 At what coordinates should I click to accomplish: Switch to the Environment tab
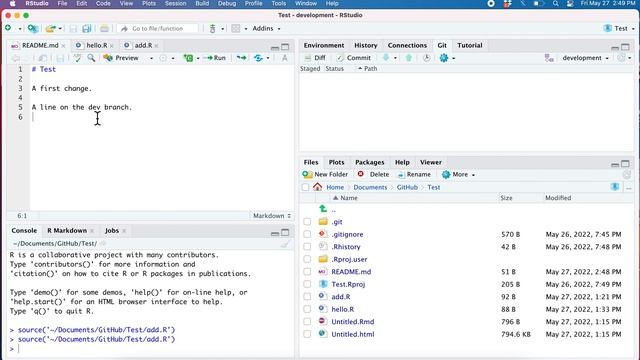tap(324, 45)
